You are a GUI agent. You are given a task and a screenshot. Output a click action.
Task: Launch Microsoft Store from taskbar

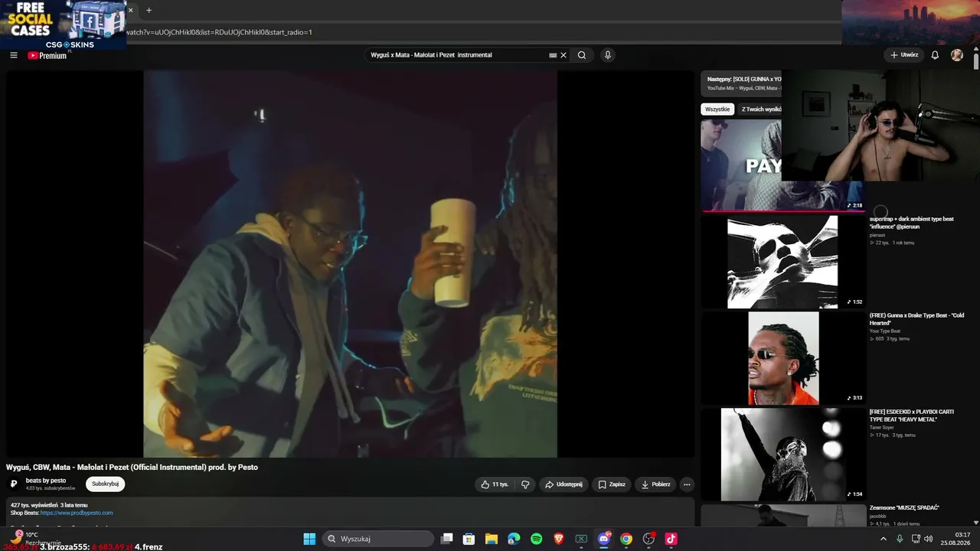pos(469,539)
